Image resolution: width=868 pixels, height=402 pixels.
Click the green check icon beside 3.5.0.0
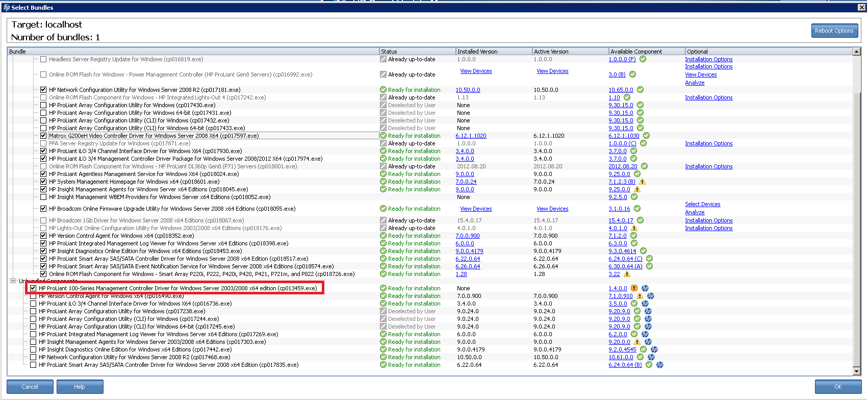[634, 304]
